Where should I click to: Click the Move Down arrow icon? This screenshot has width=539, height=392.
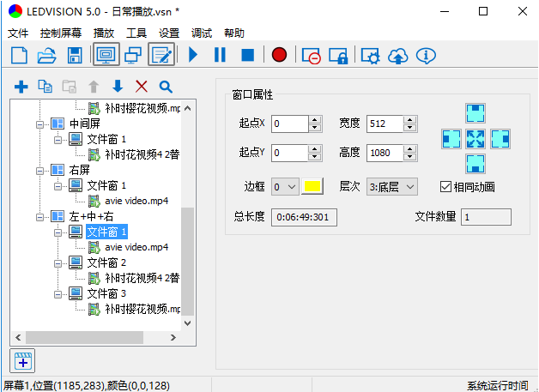[x=118, y=87]
